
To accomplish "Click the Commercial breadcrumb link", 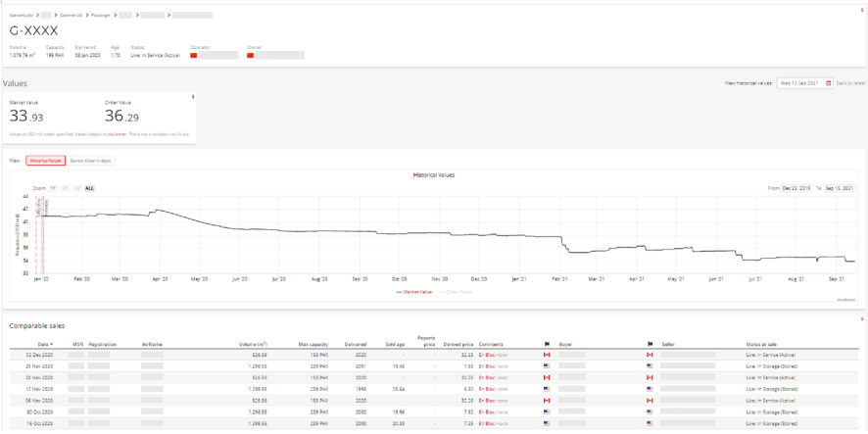I will tap(72, 15).
